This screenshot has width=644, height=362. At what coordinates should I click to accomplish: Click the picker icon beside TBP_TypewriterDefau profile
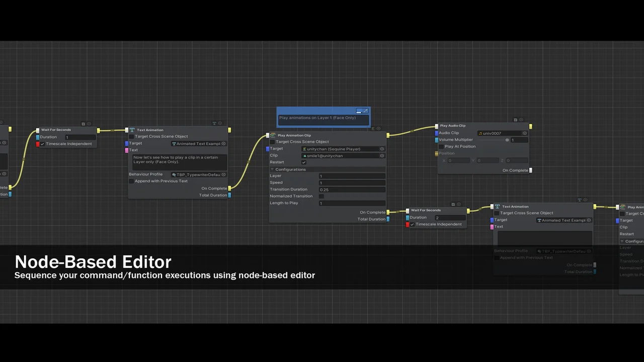coord(223,174)
